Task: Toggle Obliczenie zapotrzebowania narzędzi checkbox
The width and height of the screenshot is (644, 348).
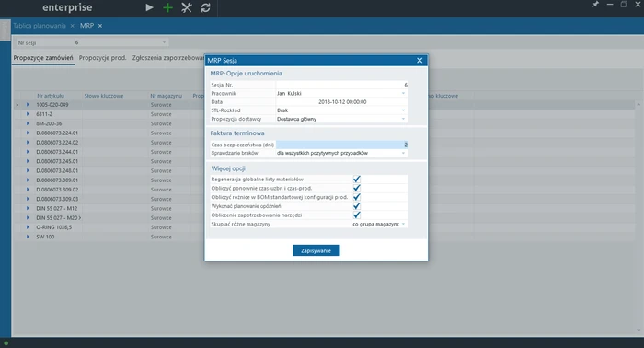Action: pos(357,215)
